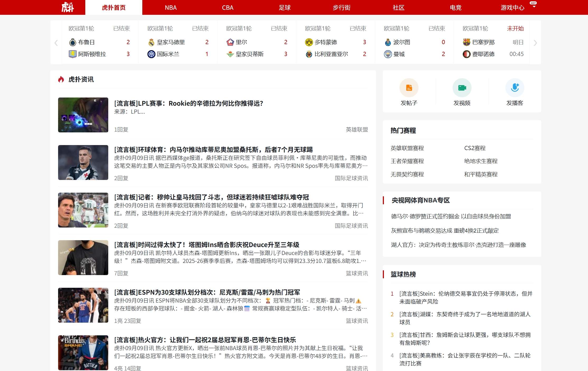Click 未开始 status for 巴塞罗那 match
588x371 pixels.
pos(515,29)
